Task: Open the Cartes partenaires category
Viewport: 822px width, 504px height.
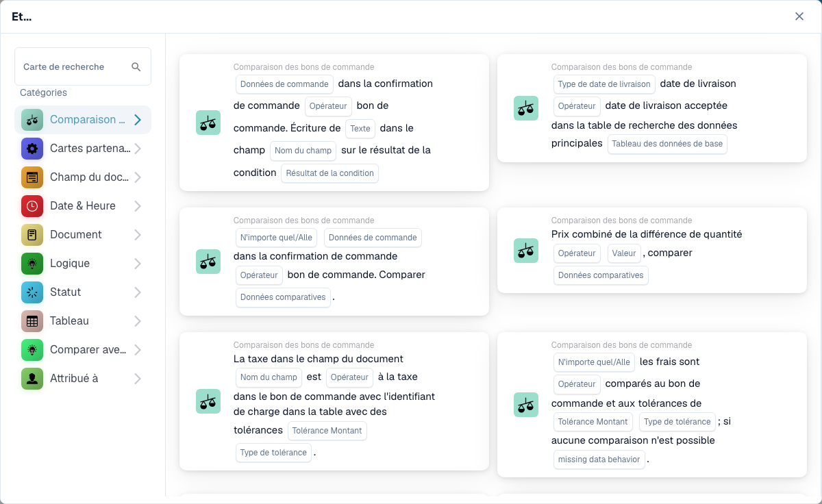Action: [83, 149]
